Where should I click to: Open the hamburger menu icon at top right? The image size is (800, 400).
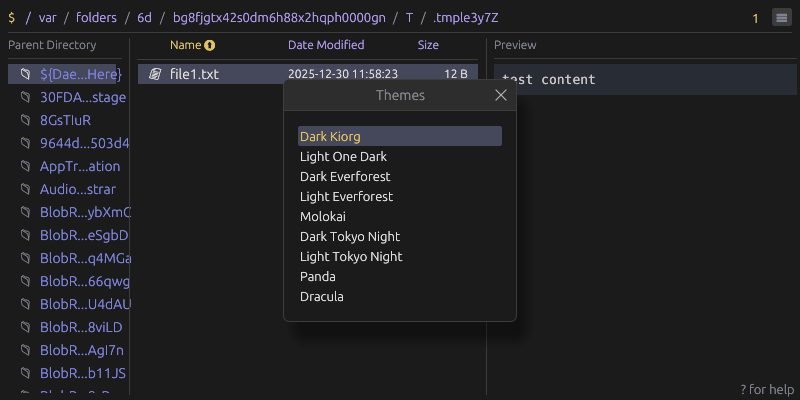[x=782, y=18]
